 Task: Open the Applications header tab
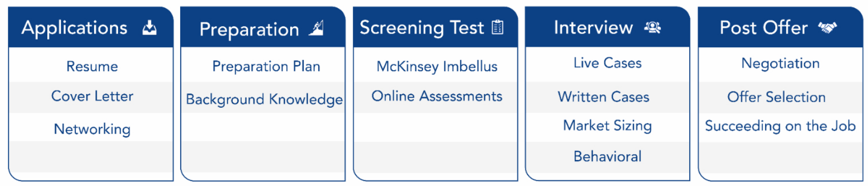(91, 27)
